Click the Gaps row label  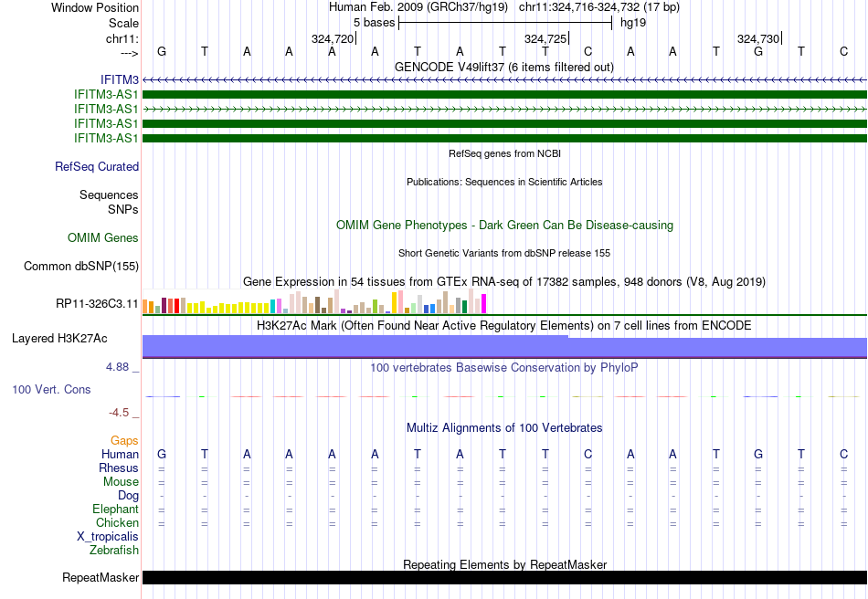pos(124,440)
